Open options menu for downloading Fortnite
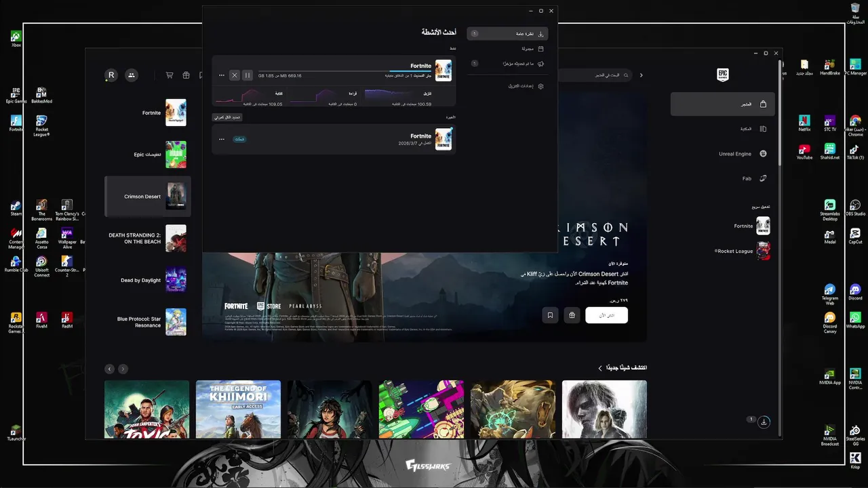 click(221, 75)
